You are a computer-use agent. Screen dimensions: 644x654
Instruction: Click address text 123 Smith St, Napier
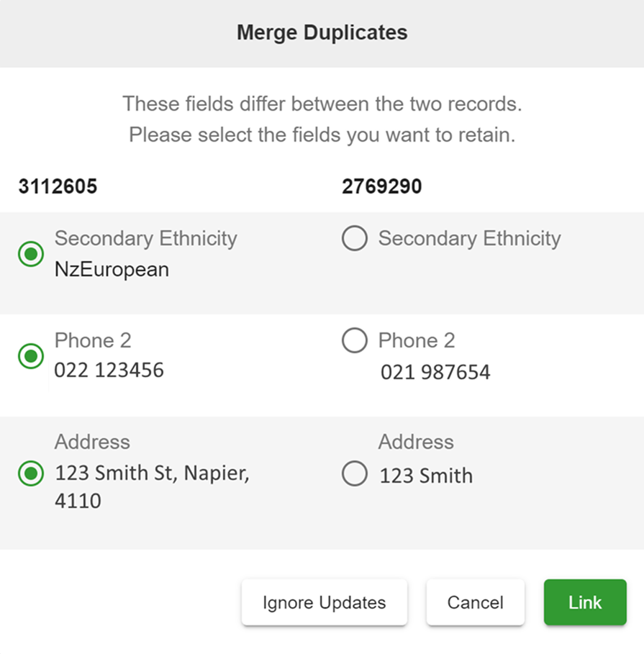pyautogui.click(x=153, y=473)
